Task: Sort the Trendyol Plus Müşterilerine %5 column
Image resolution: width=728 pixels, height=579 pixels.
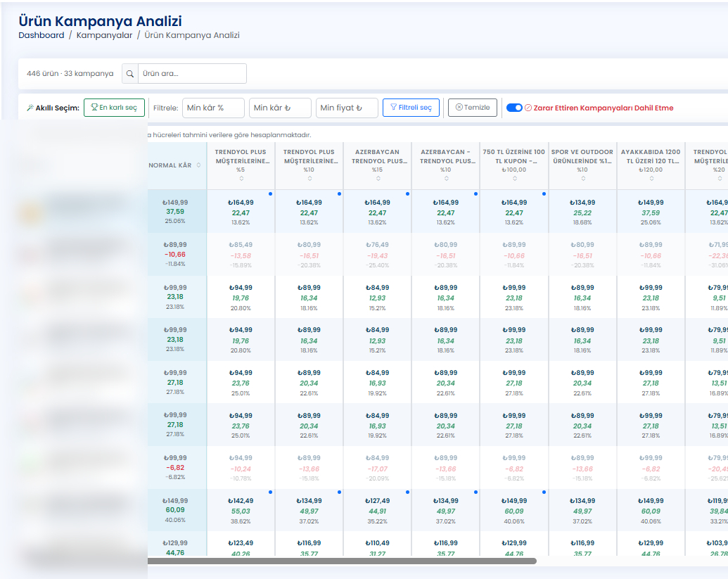Action: tap(241, 178)
